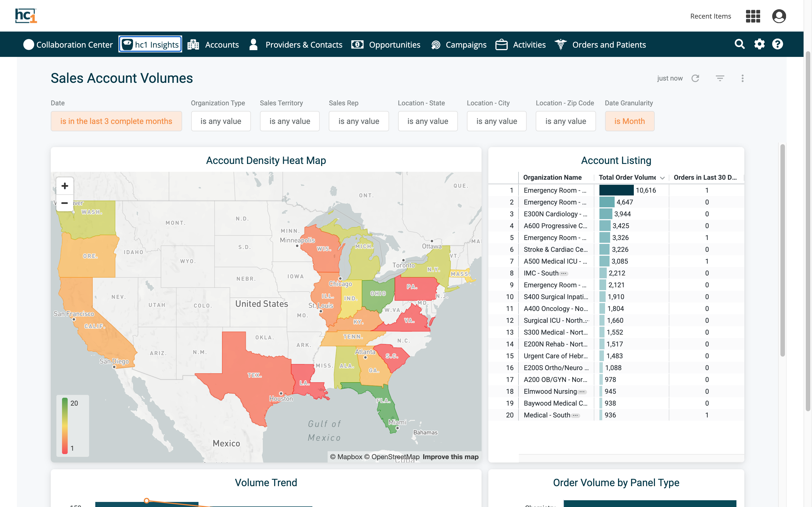This screenshot has width=812, height=507.
Task: Open the Sales Territory value dropdown
Action: coord(289,121)
